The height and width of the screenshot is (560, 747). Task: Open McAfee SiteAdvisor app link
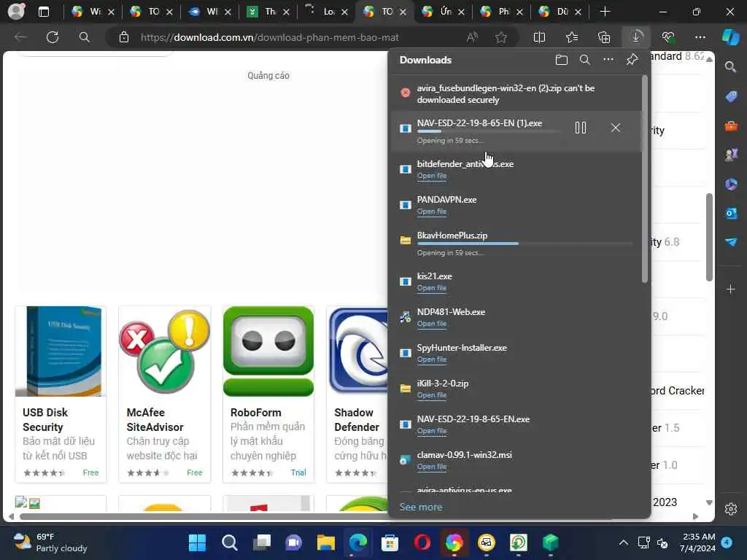click(155, 420)
